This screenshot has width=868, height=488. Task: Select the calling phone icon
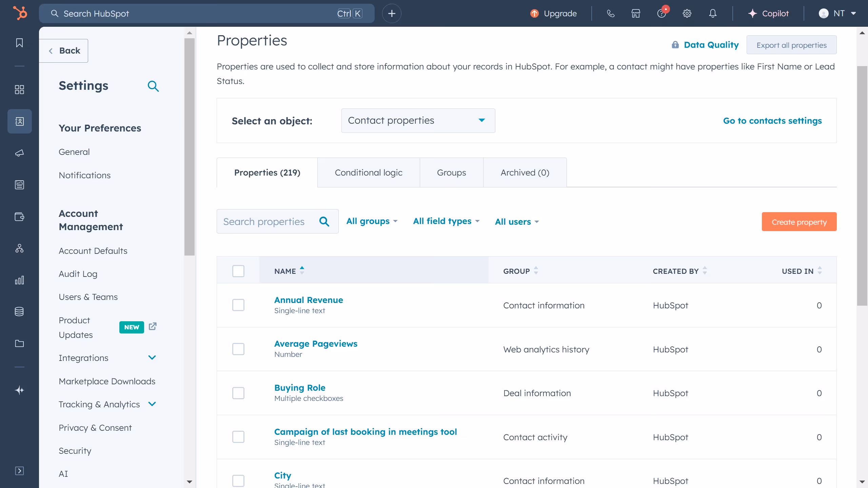pos(611,13)
